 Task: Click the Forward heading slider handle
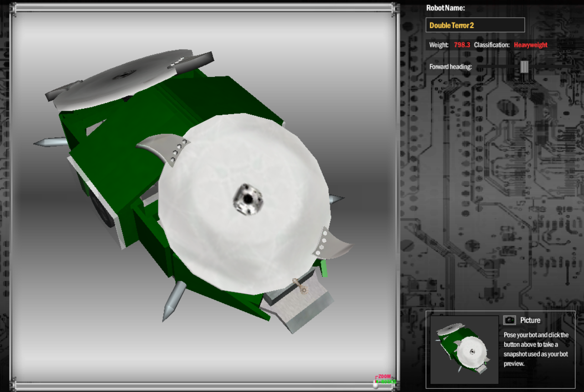click(524, 67)
